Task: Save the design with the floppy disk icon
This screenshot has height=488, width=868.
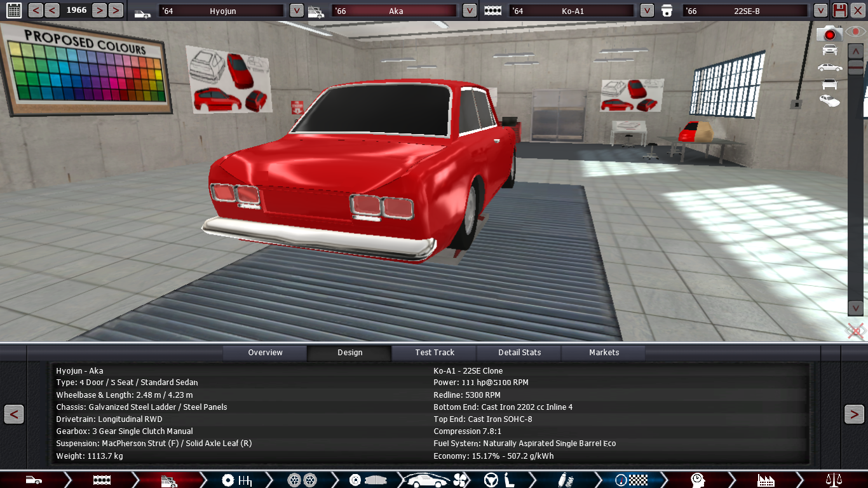Action: (x=839, y=10)
